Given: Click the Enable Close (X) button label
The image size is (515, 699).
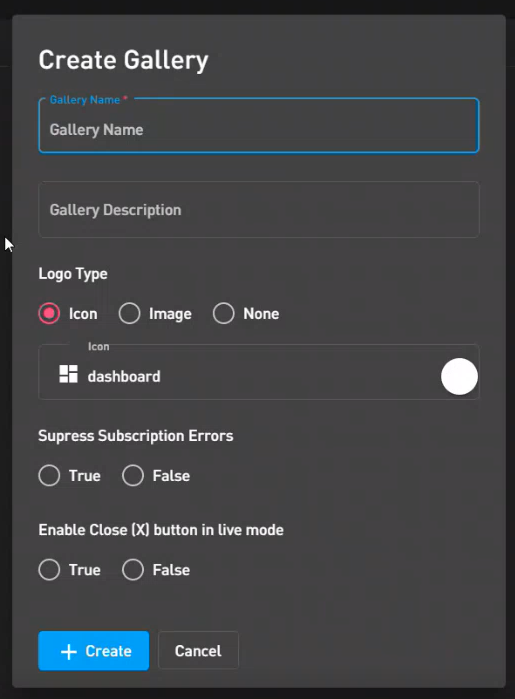Looking at the screenshot, I should coord(161,530).
